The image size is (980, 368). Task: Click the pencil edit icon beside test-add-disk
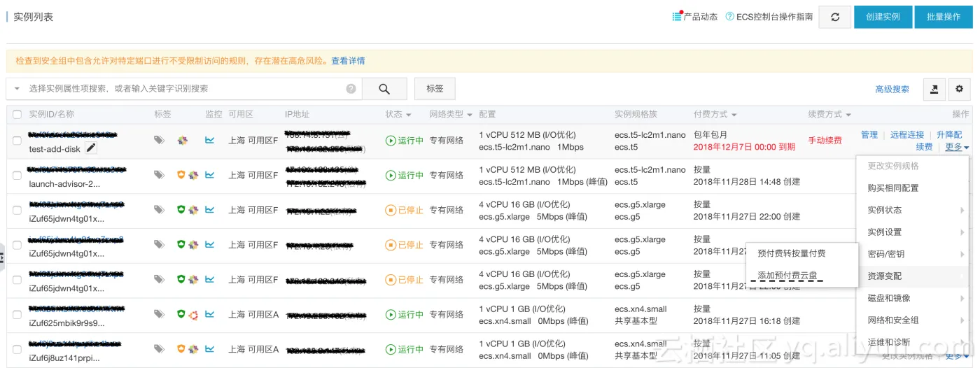pos(91,148)
